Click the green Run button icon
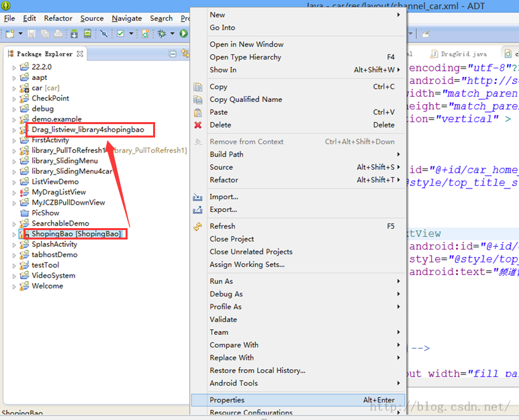The width and height of the screenshot is (519, 420). [x=183, y=34]
